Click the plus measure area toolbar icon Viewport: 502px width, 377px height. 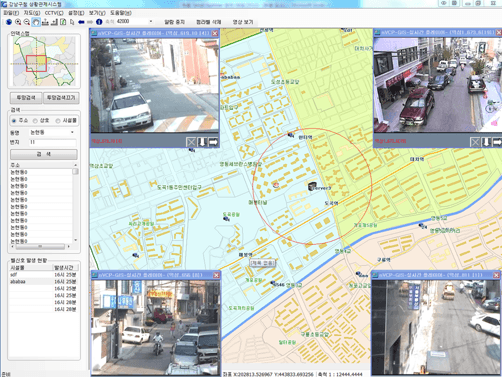click(54, 22)
